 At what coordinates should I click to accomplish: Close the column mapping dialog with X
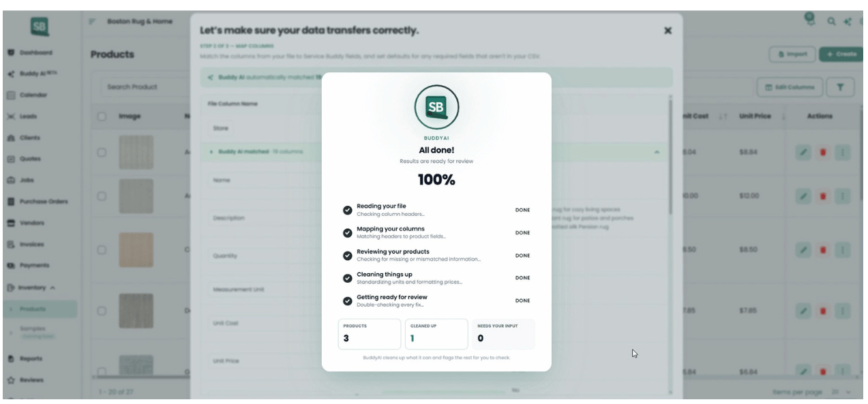click(668, 31)
